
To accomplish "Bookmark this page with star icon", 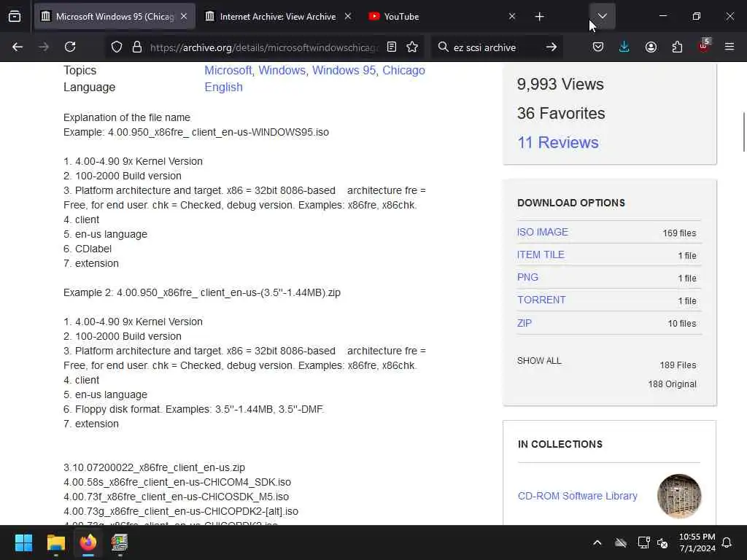I will point(413,47).
